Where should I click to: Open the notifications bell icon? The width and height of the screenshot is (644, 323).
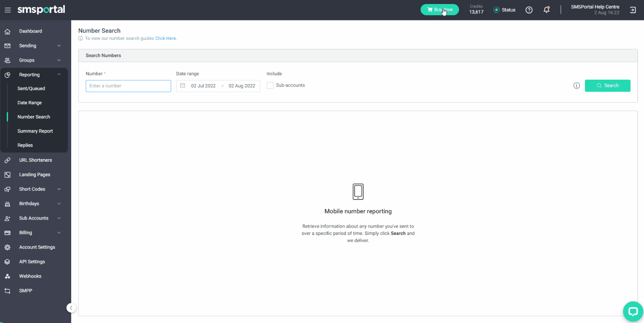click(x=546, y=10)
